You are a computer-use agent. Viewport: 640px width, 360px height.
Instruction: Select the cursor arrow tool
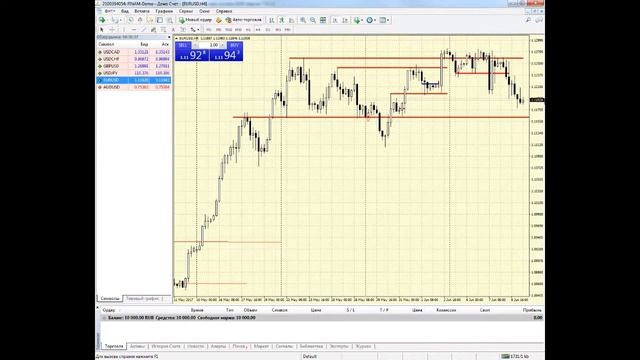coord(102,30)
